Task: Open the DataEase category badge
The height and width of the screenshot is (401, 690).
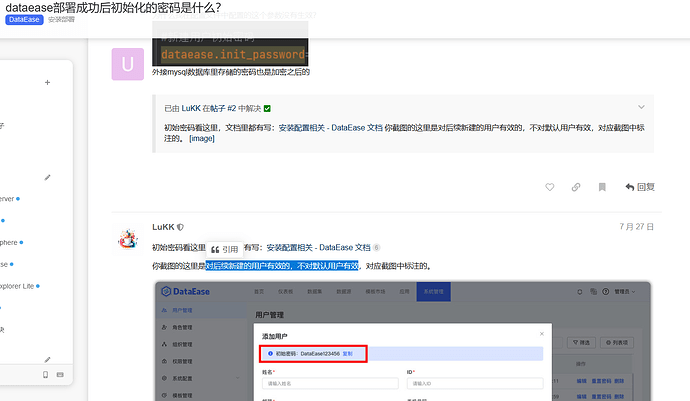Action: pos(24,20)
